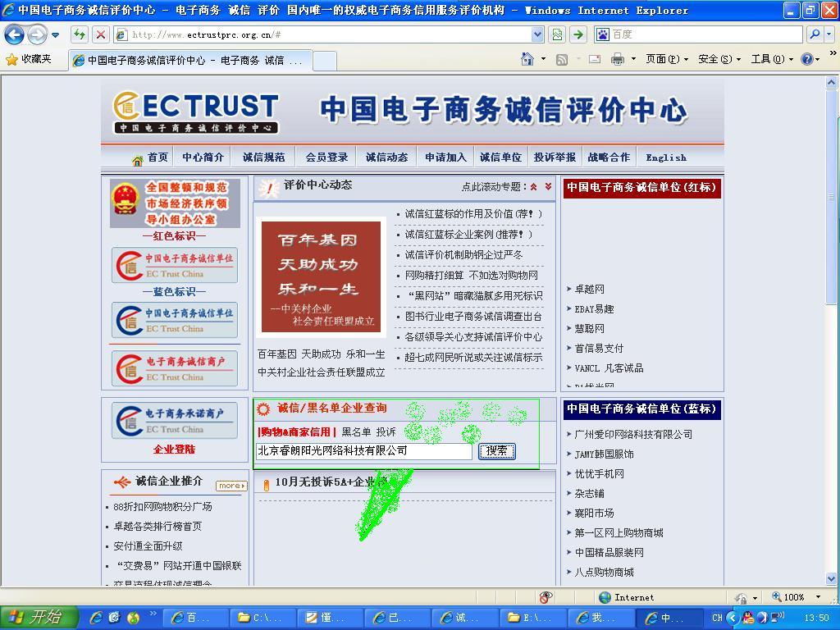Open a new blank browser tab

pos(325,61)
